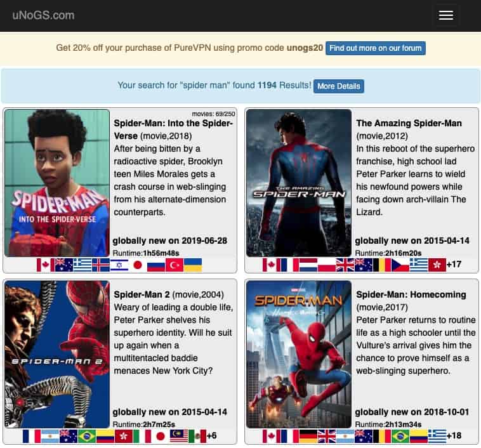481x448 pixels.
Task: Click Turkey flag under Into the Spider-Verse
Action: (x=175, y=265)
